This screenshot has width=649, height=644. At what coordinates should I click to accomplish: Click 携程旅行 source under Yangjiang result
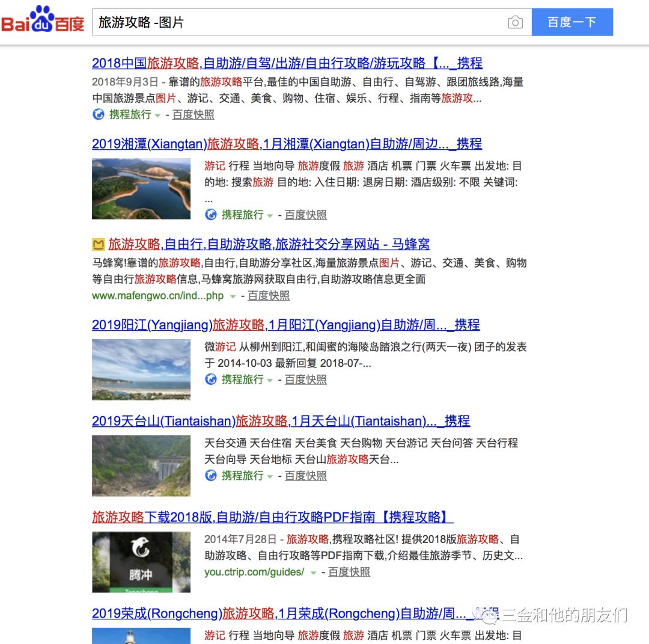(x=243, y=379)
